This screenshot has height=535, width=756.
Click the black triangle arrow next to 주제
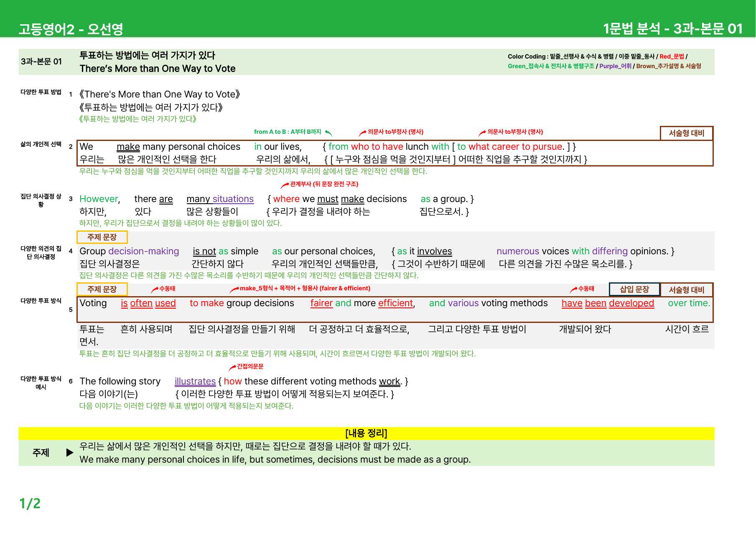[70, 453]
